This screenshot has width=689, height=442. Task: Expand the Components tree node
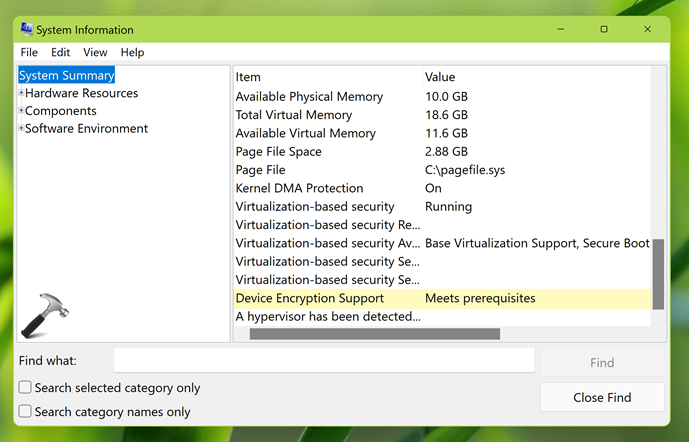(21, 111)
